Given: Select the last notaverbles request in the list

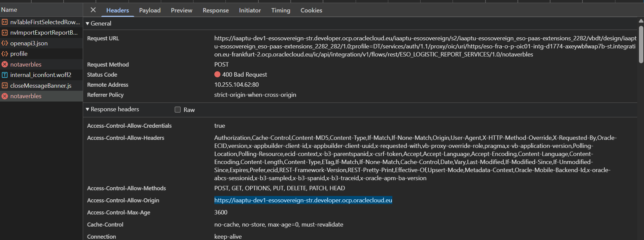Looking at the screenshot, I should 41,96.
